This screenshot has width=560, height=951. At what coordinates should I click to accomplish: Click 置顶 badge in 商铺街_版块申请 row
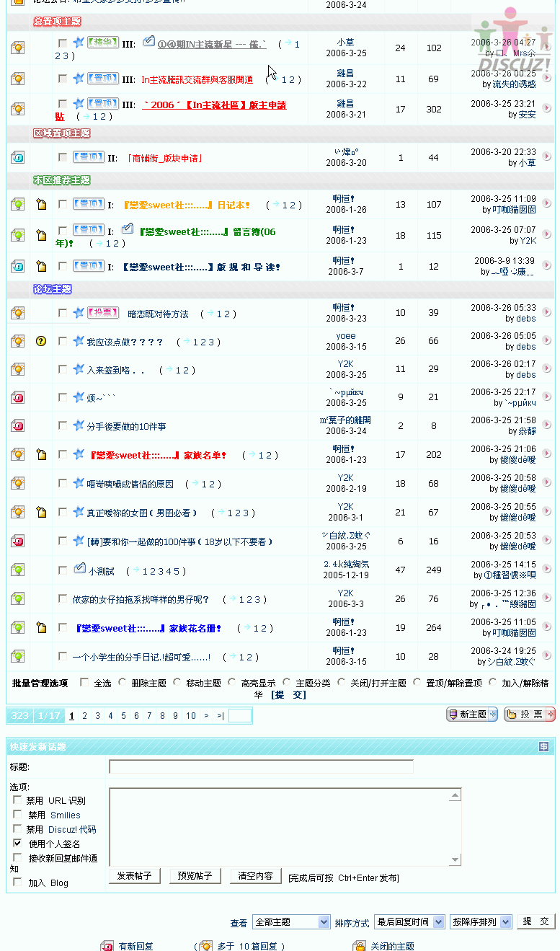point(89,157)
